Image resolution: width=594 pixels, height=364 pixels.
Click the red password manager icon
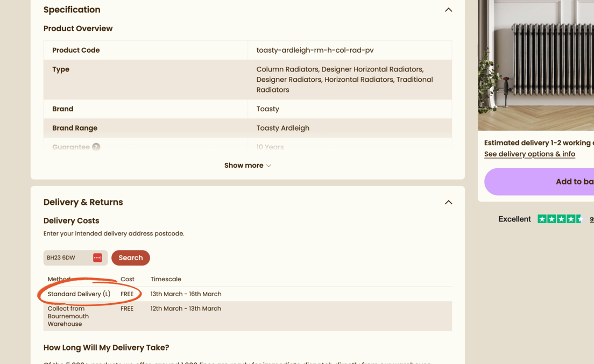tap(97, 258)
